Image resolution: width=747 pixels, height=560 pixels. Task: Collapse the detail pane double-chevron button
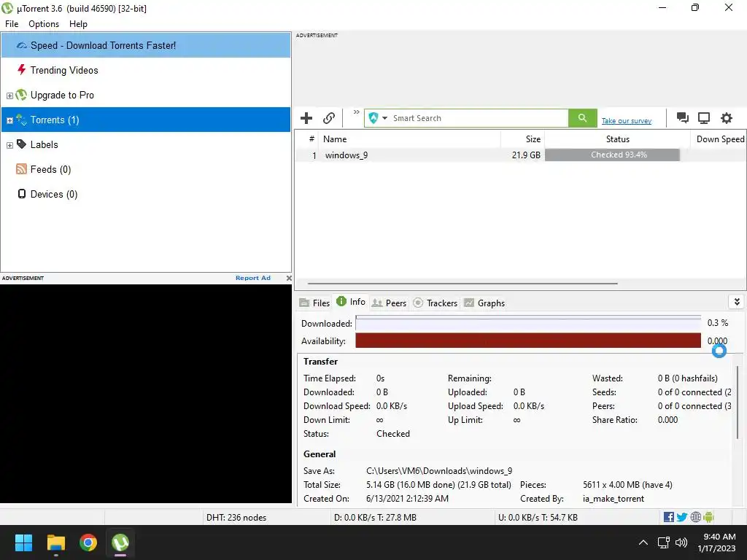737,302
